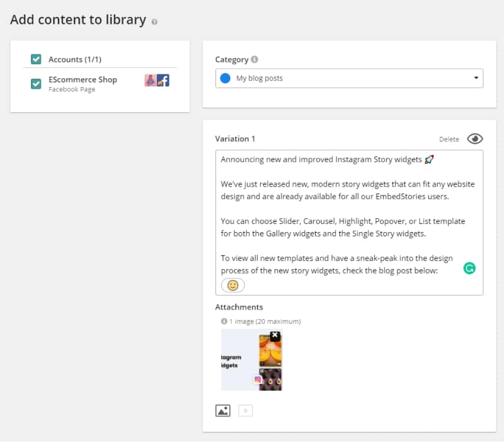This screenshot has height=442, width=504.
Task: Click the green Grammarly icon in the text box
Action: pyautogui.click(x=469, y=268)
